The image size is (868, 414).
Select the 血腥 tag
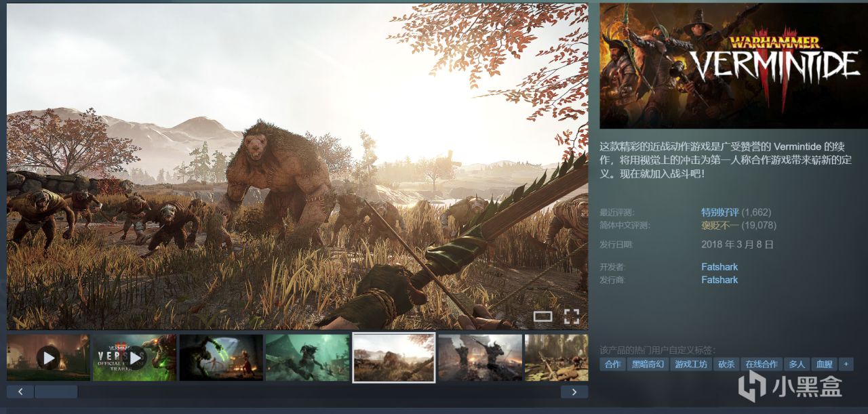tap(824, 365)
